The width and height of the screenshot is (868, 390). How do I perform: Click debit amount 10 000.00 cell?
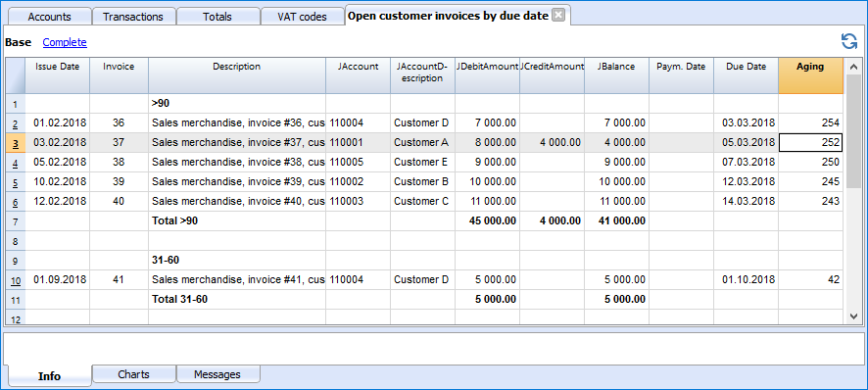click(x=488, y=181)
